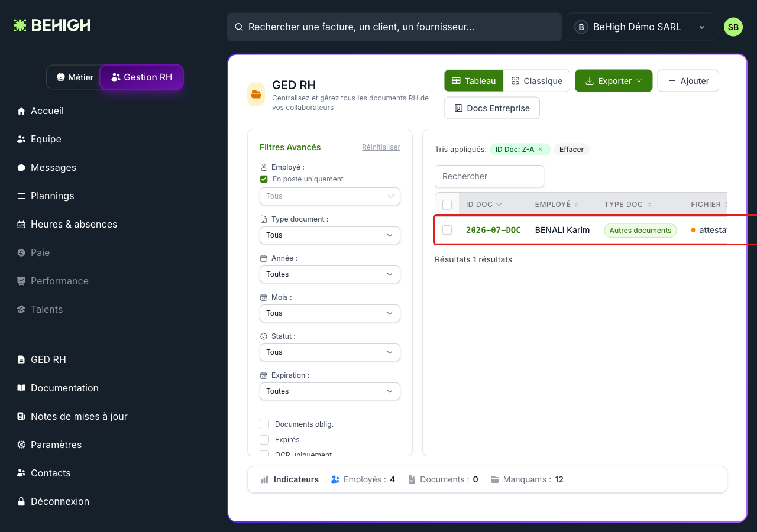Click the SB user avatar
The height and width of the screenshot is (532, 757).
point(733,27)
